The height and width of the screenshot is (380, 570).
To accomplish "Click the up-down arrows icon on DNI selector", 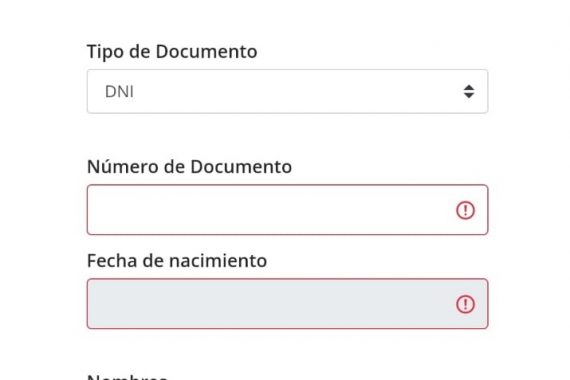I will coord(469,91).
